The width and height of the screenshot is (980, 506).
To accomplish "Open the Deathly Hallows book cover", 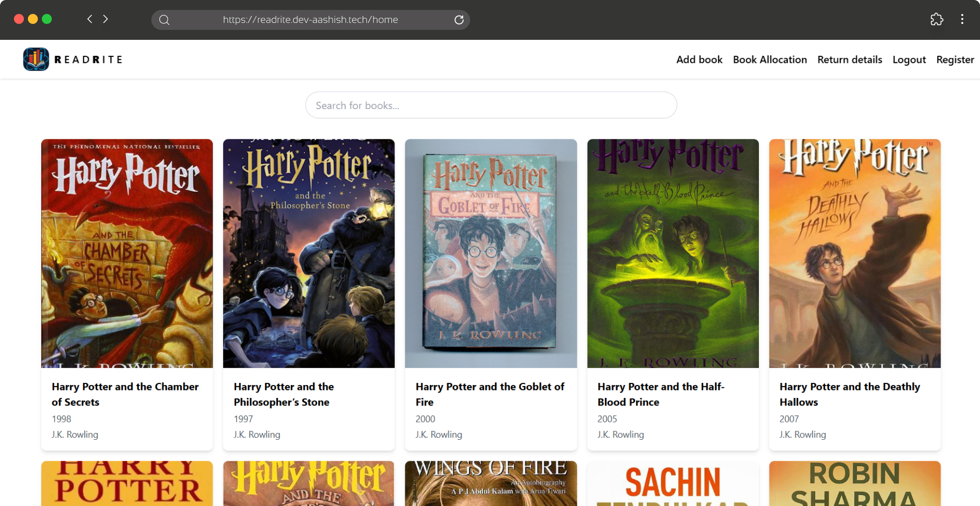I will click(x=855, y=253).
